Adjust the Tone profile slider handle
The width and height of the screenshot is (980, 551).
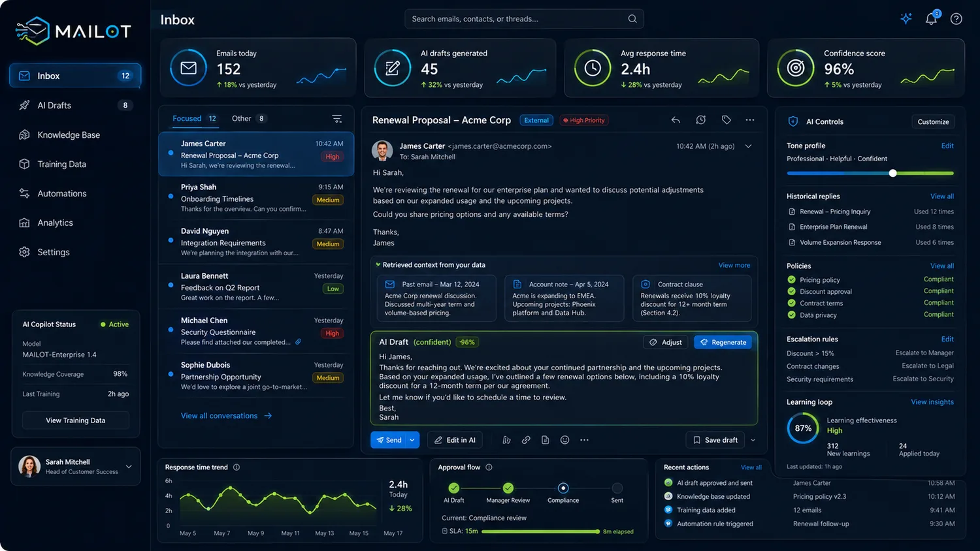(892, 173)
